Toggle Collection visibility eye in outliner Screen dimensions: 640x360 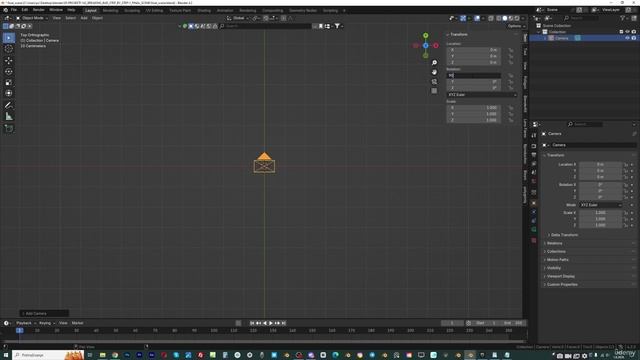click(627, 32)
